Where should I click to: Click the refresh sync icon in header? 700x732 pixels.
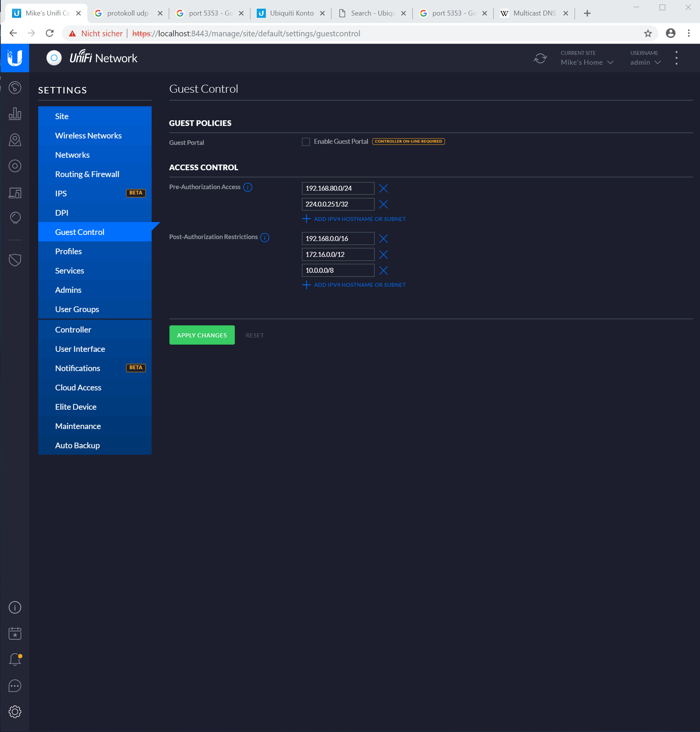[540, 58]
